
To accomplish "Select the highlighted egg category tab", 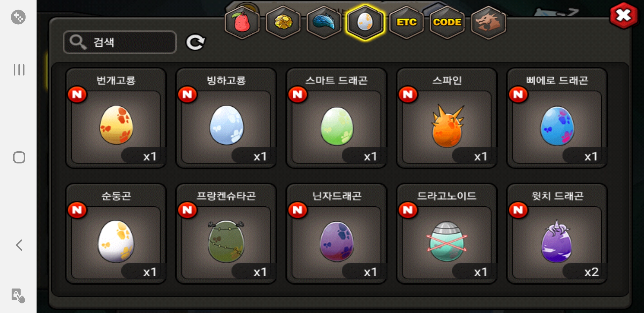I will [365, 22].
